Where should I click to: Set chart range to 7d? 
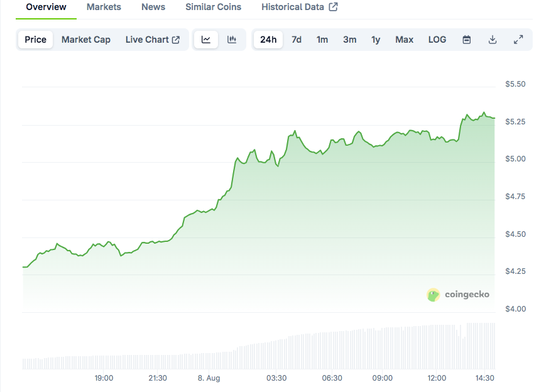click(297, 40)
